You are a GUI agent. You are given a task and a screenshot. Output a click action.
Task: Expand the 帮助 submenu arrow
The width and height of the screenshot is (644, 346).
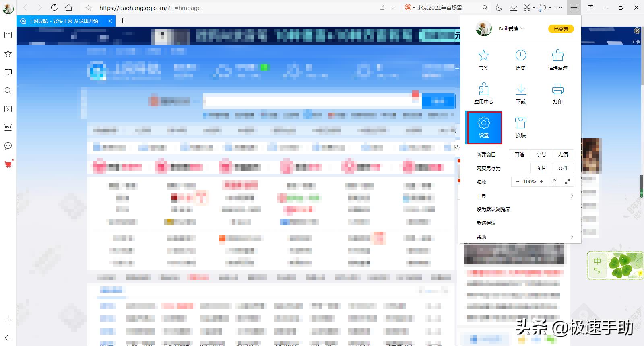point(572,237)
